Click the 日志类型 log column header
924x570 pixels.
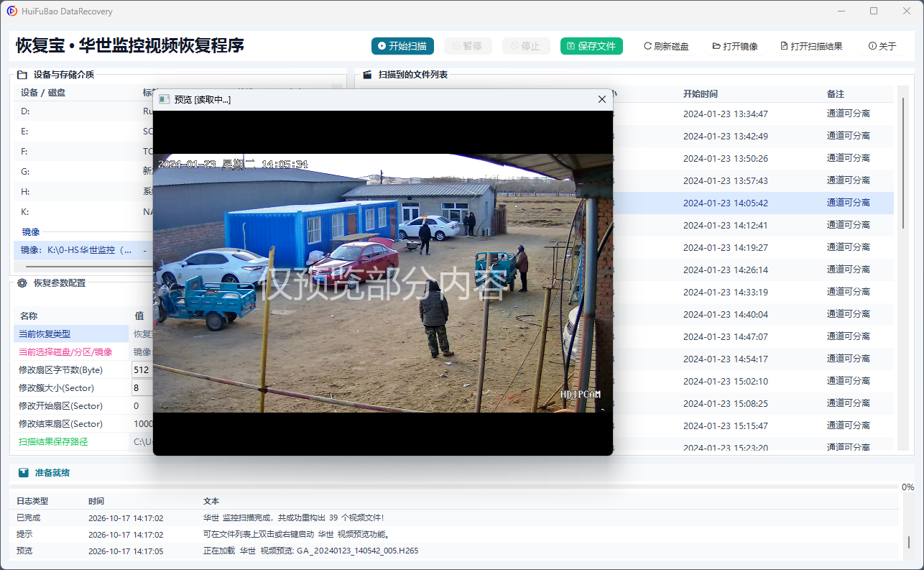click(x=32, y=501)
